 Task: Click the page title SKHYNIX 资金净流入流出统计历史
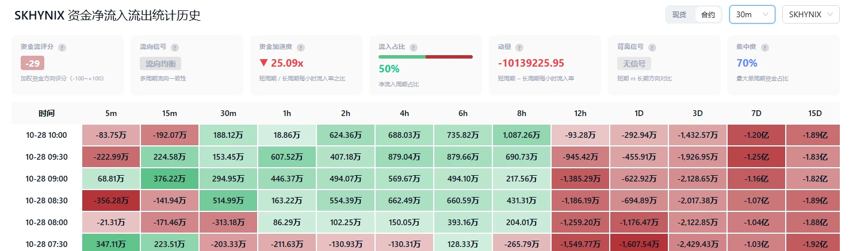pyautogui.click(x=108, y=16)
